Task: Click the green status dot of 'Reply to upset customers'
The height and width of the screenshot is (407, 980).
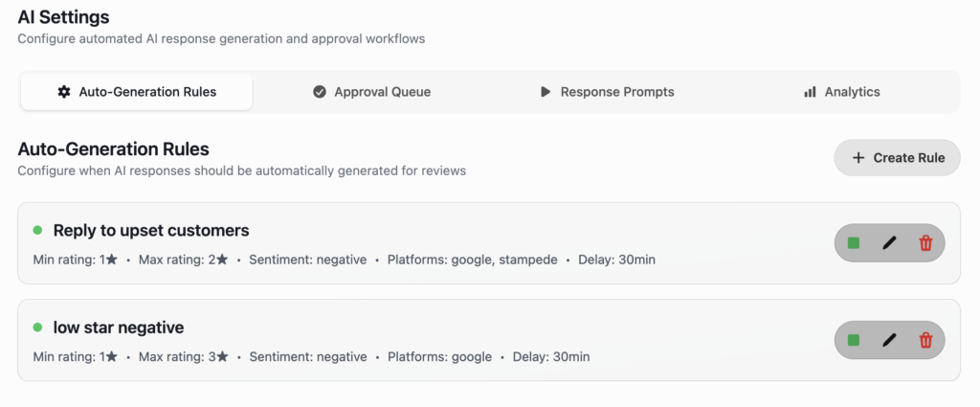Action: click(37, 230)
